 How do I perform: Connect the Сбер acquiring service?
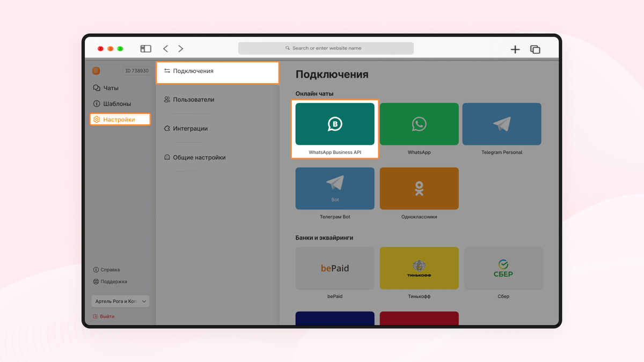coord(503,268)
